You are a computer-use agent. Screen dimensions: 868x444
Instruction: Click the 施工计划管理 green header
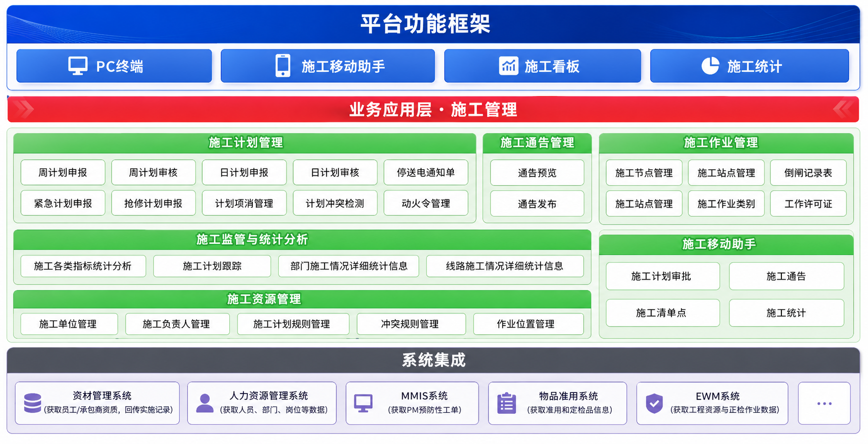click(x=244, y=143)
